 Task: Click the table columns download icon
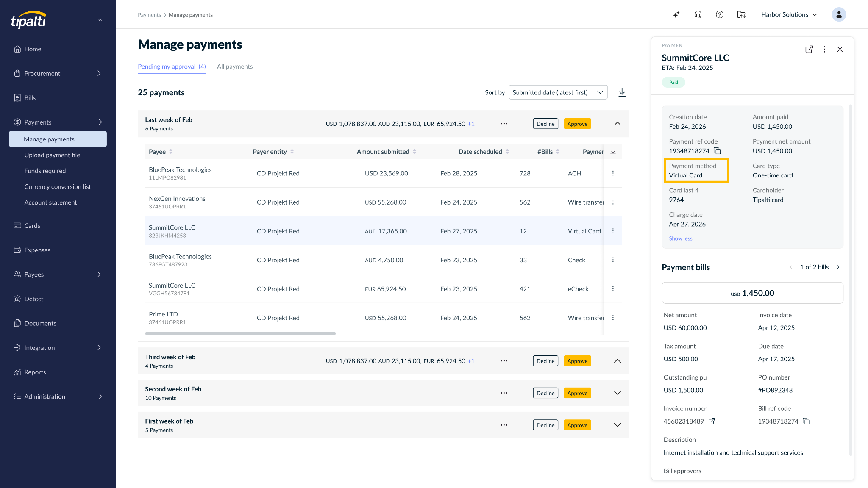point(613,151)
